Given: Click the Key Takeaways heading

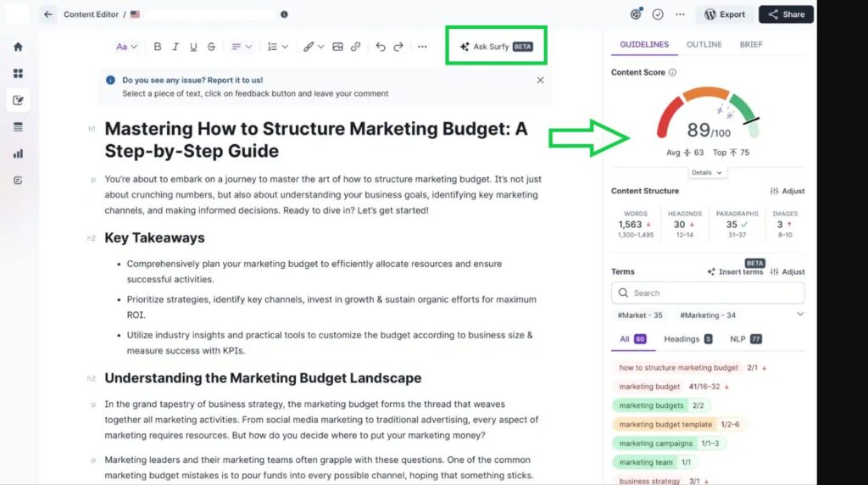Looking at the screenshot, I should point(154,237).
